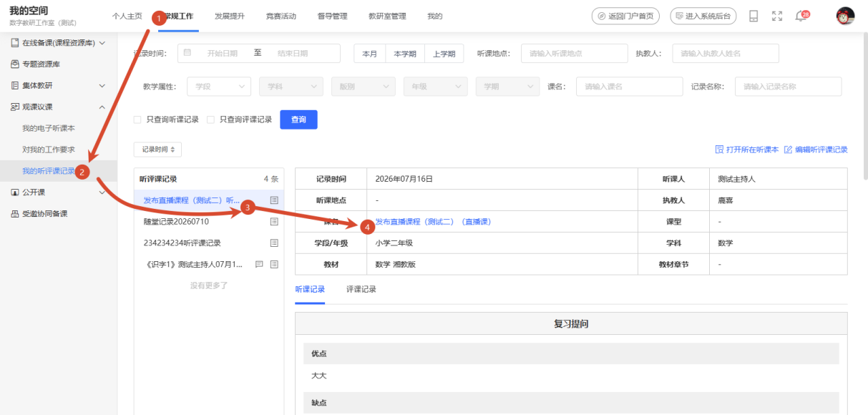
Task: Filter by 本月 button
Action: coord(369,54)
